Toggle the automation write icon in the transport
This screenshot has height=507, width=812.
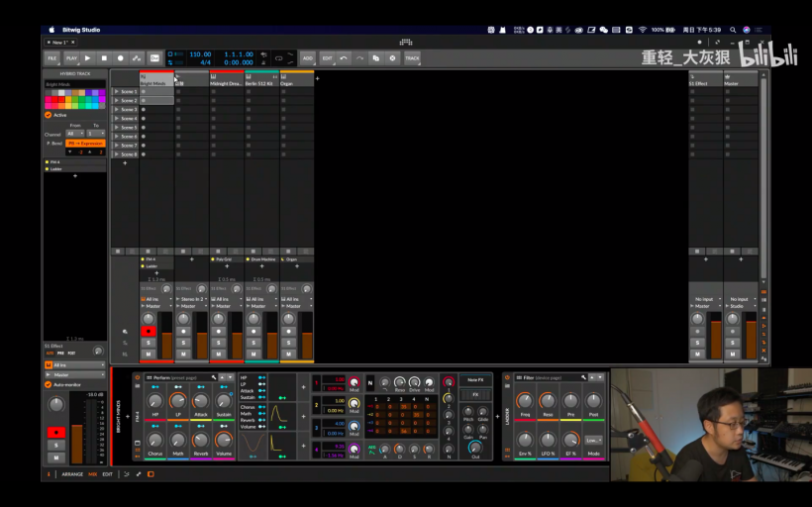click(x=137, y=58)
